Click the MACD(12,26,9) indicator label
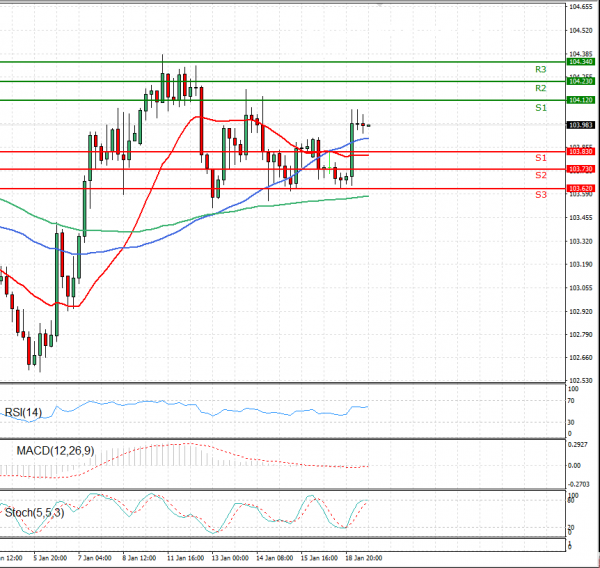The height and width of the screenshot is (568, 600). click(x=57, y=451)
